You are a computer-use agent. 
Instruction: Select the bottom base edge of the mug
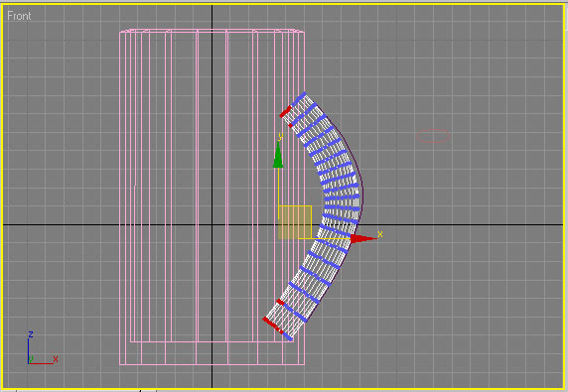[212, 364]
